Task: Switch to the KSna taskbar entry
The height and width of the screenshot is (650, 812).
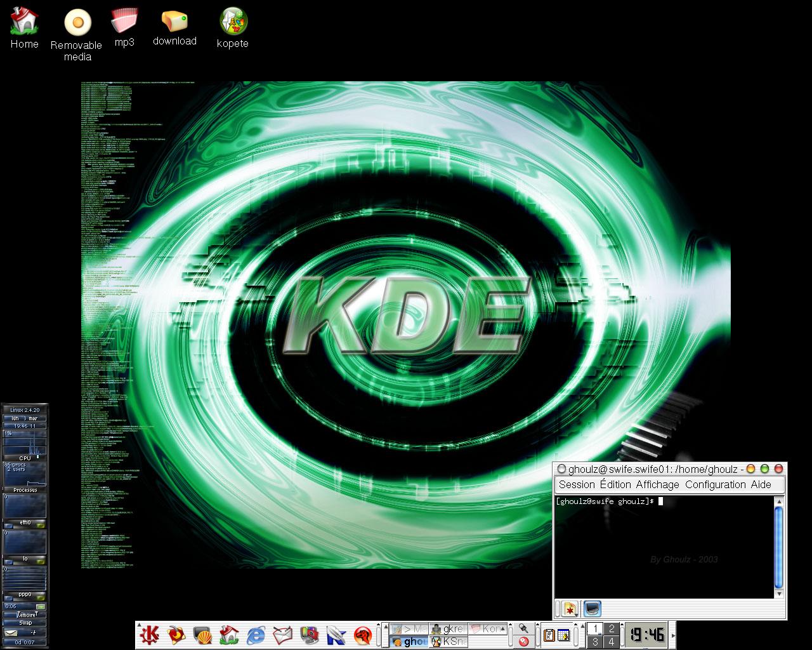Action: [448, 641]
